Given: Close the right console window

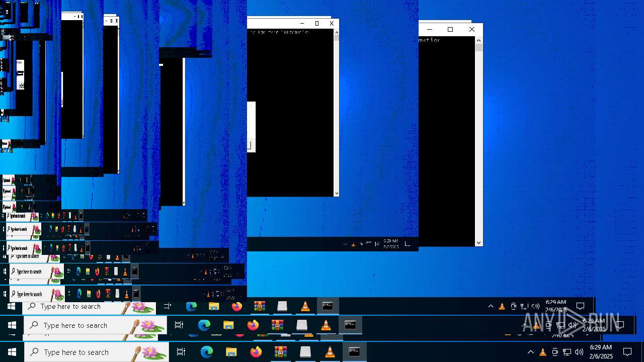Looking at the screenshot, I should pos(472,30).
